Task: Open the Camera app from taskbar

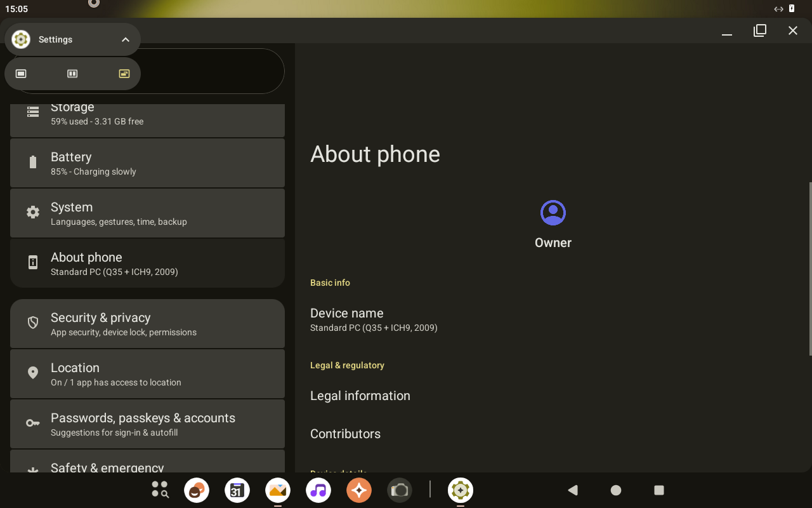Action: pyautogui.click(x=400, y=490)
